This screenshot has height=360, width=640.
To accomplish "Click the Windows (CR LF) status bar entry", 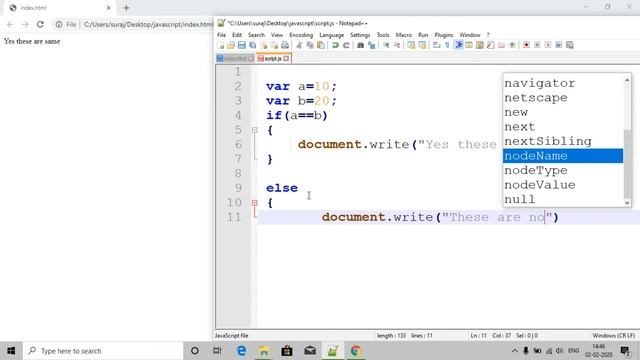I will [613, 336].
